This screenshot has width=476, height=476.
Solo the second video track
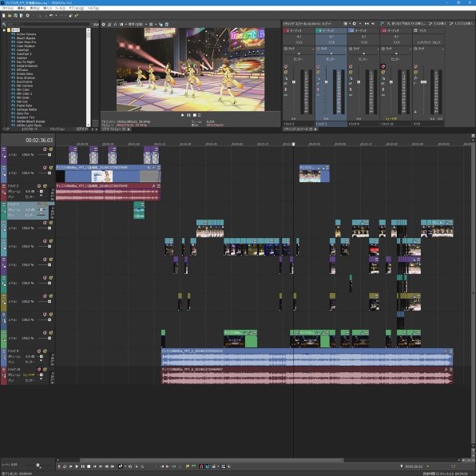[x=50, y=168]
